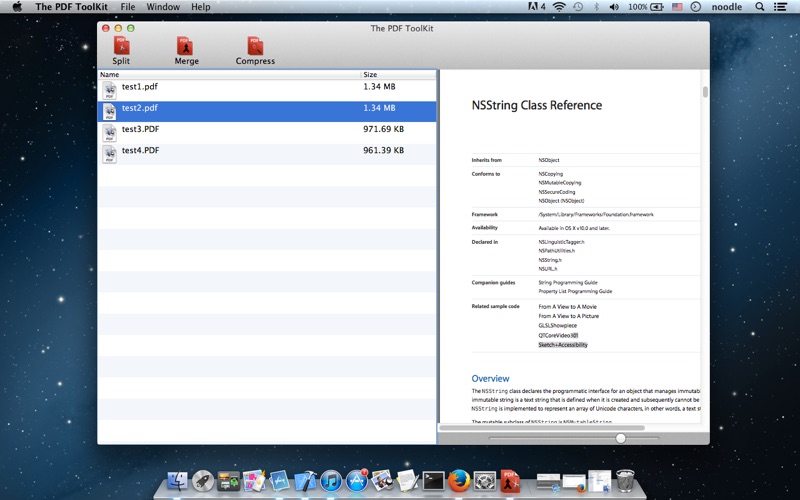Open Launchpad rocket icon in Dock

point(203,481)
